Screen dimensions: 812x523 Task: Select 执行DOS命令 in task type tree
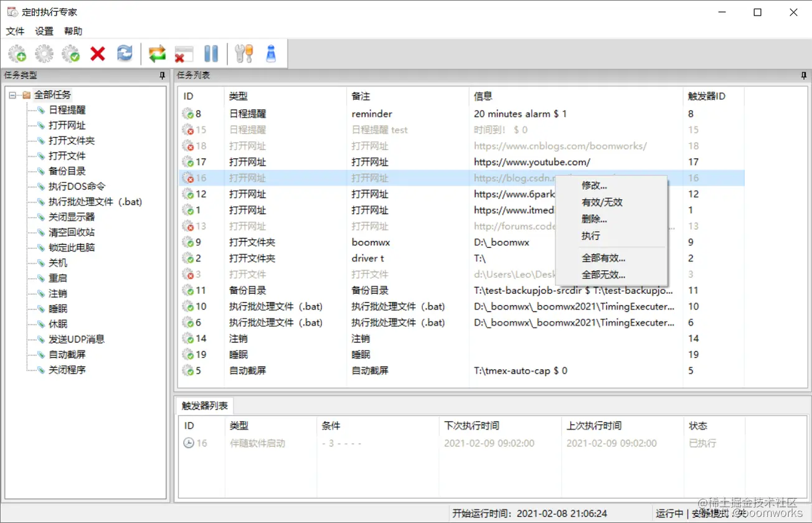pyautogui.click(x=77, y=186)
